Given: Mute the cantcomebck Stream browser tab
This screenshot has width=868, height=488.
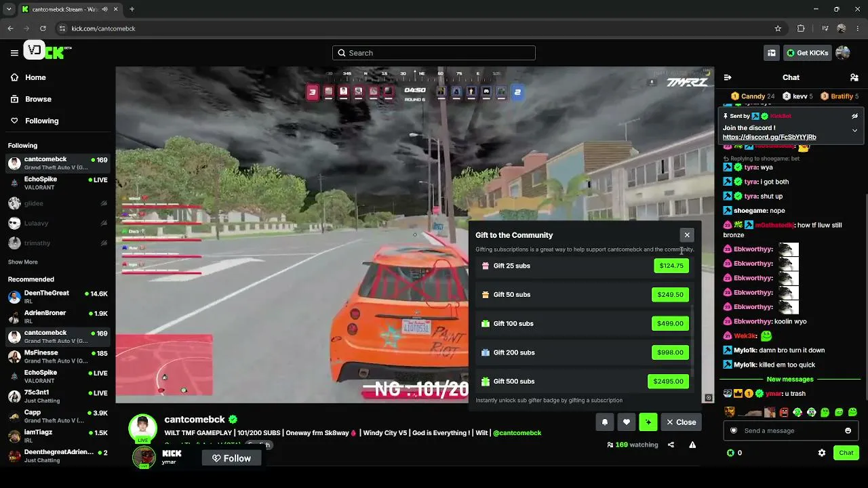Looking at the screenshot, I should [104, 9].
